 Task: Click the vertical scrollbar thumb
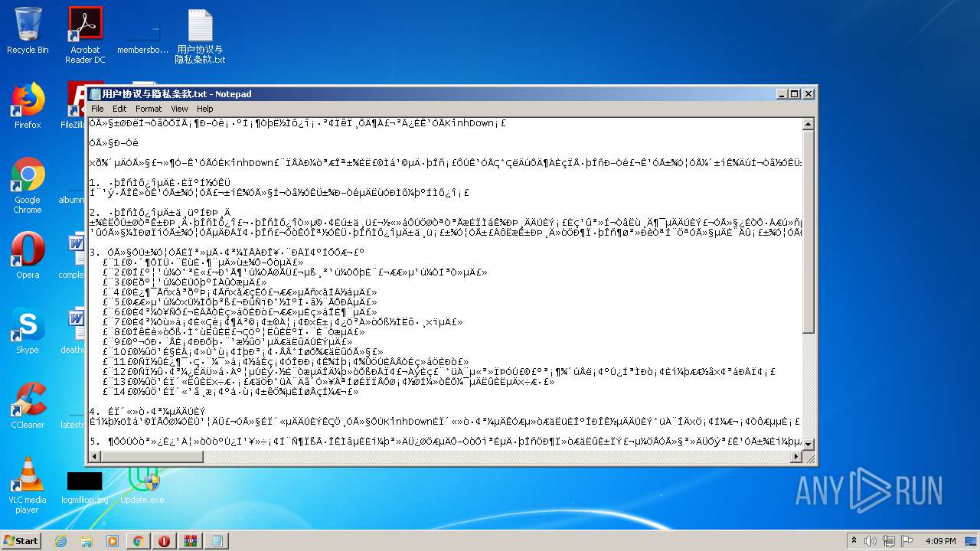click(808, 231)
